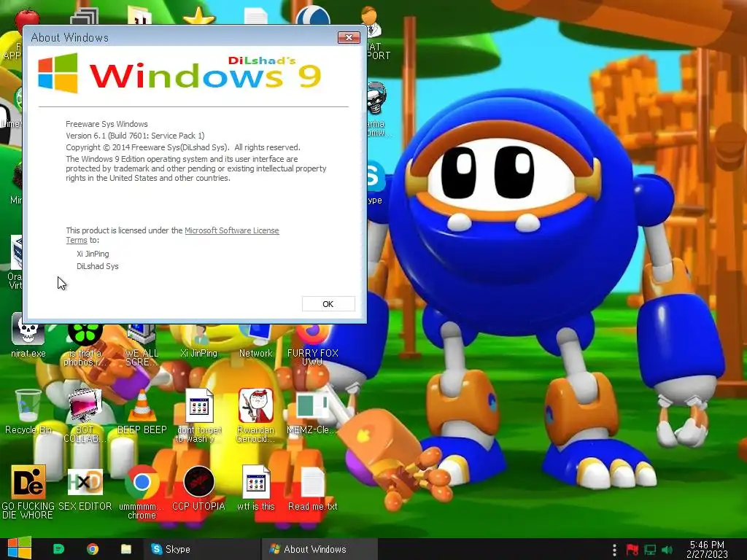This screenshot has height=560, width=747.
Task: Click the 'Xi JinPing' licensee text
Action: click(x=93, y=254)
